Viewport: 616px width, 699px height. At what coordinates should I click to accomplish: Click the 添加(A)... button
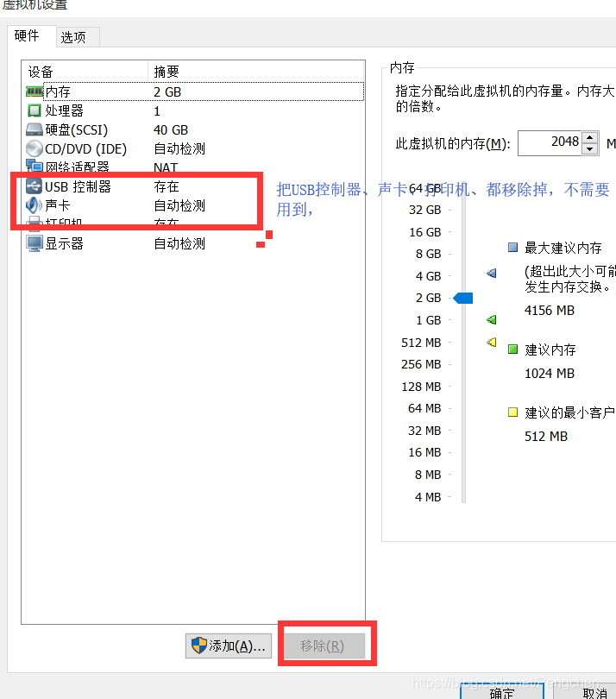coord(229,645)
